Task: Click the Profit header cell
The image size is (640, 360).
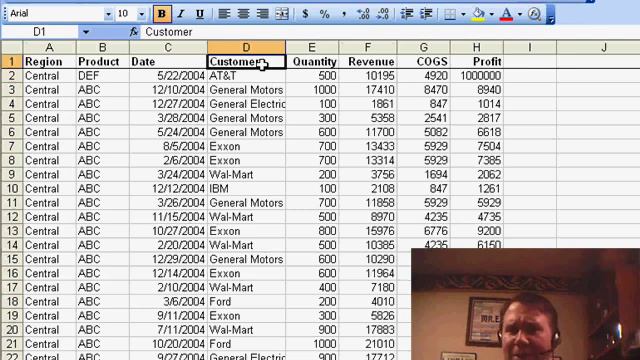Action: click(476, 62)
